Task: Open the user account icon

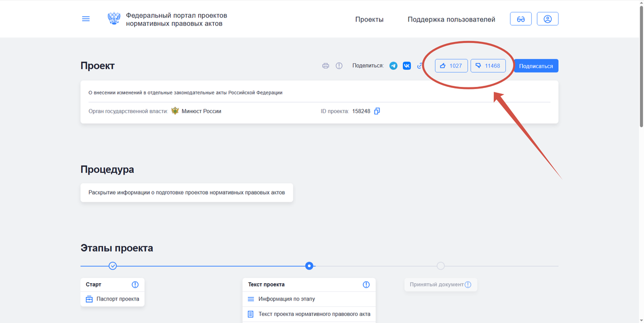Action: 547,18
